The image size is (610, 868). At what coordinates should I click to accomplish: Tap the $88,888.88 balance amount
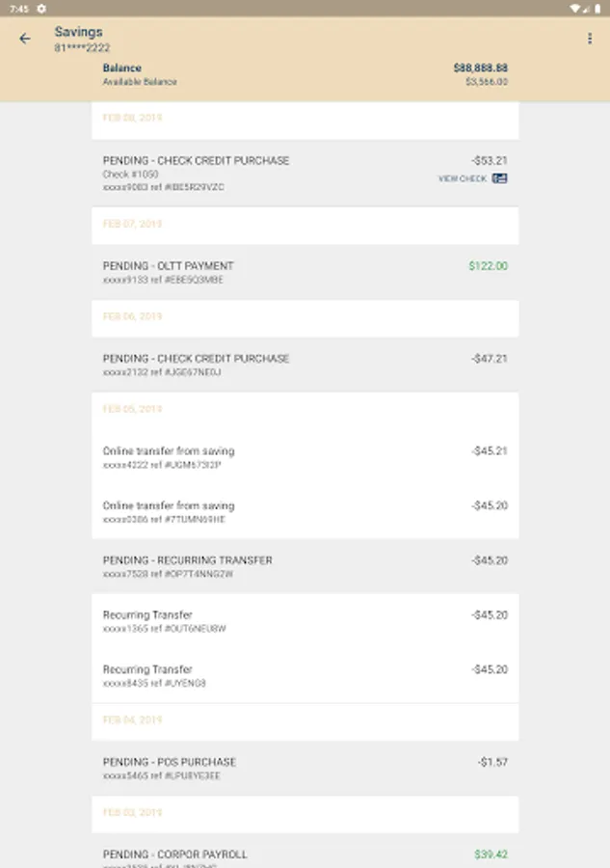point(480,68)
